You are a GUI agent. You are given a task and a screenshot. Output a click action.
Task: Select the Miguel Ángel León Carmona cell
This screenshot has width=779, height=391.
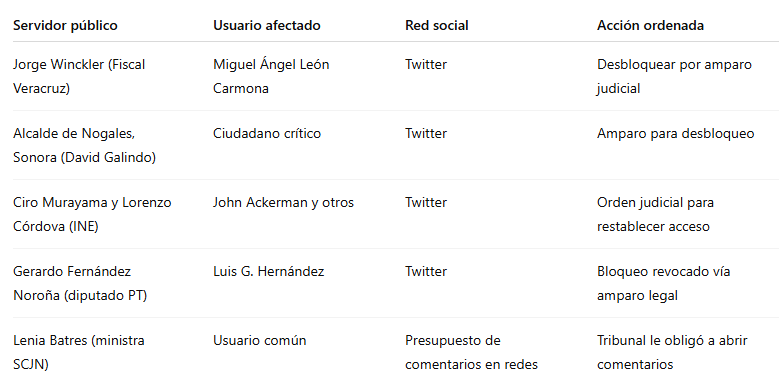(x=271, y=76)
